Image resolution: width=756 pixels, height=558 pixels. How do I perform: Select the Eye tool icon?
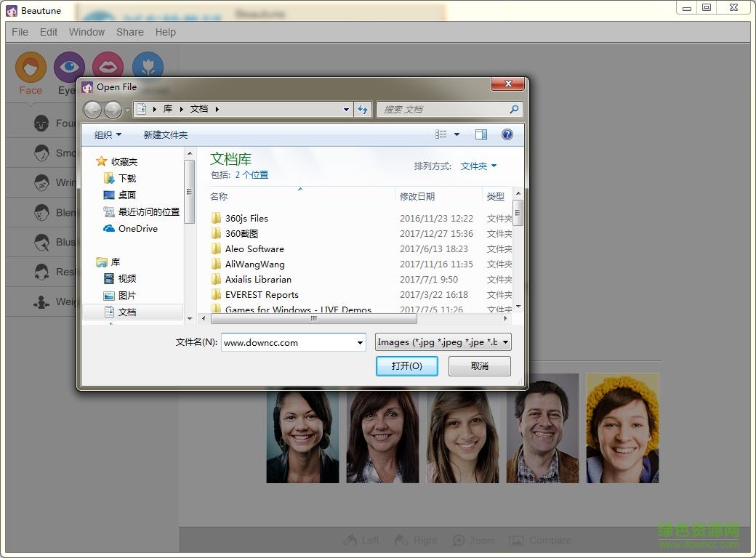69,68
